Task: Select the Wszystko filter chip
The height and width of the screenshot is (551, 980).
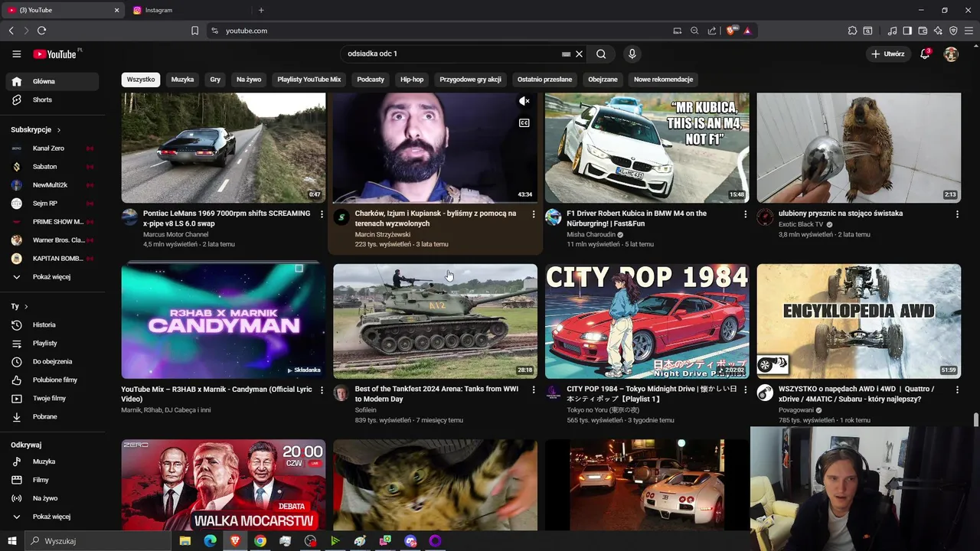Action: pos(141,80)
